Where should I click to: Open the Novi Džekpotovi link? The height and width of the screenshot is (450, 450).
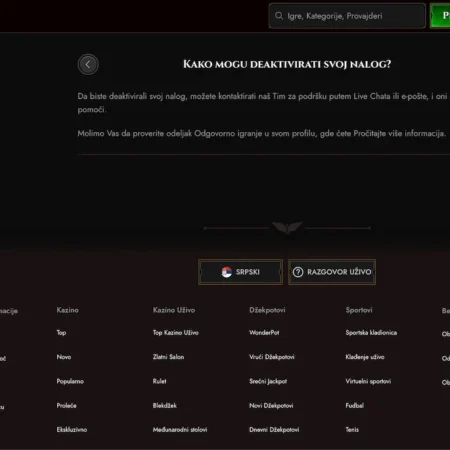coord(271,406)
